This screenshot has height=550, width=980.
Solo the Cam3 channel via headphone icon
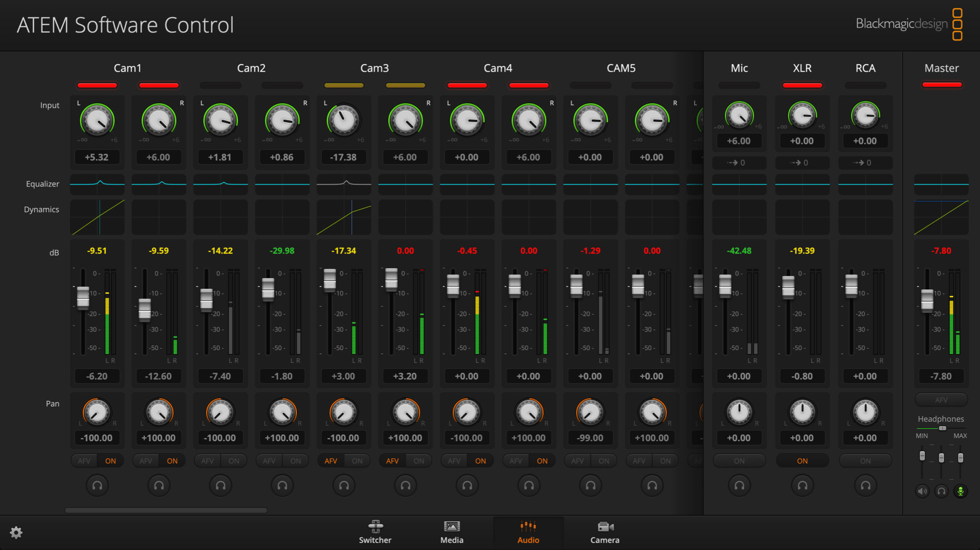[x=343, y=485]
